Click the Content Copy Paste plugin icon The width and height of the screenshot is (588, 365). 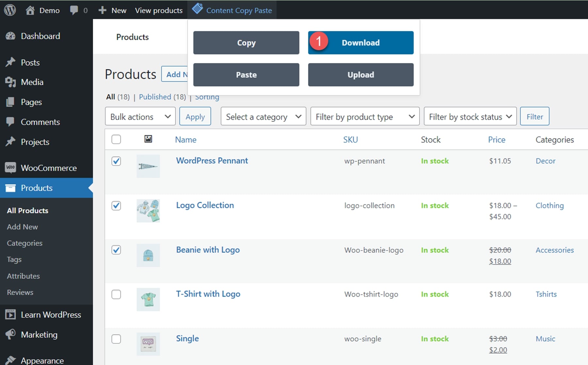(x=197, y=9)
